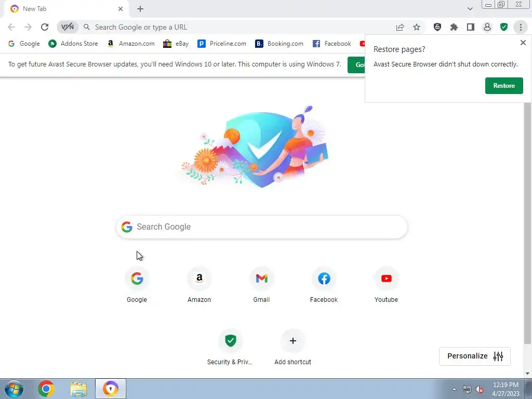
Task: Open the Google bookmark
Action: (24, 44)
